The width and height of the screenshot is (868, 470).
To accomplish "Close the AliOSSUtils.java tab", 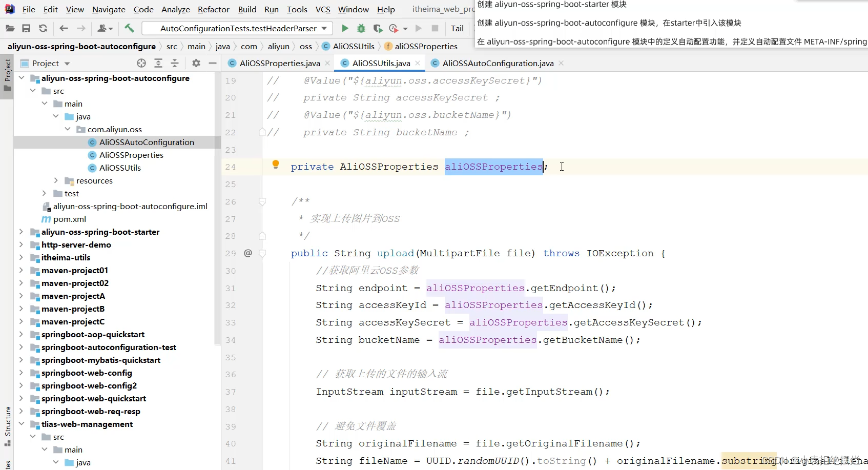I will [x=418, y=63].
